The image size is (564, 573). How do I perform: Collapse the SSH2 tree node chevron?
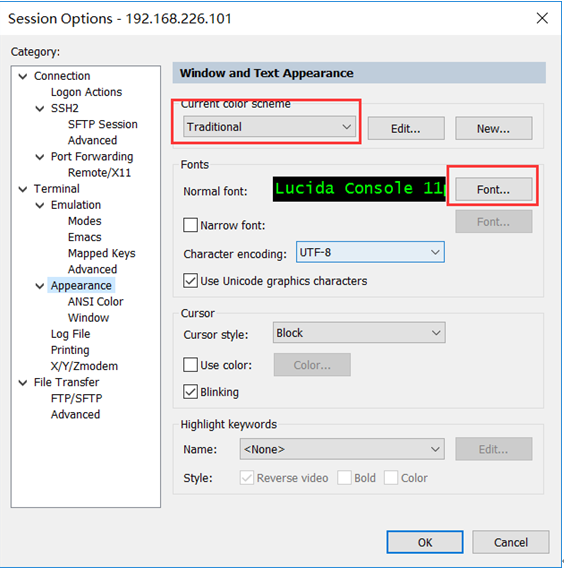pyautogui.click(x=39, y=109)
